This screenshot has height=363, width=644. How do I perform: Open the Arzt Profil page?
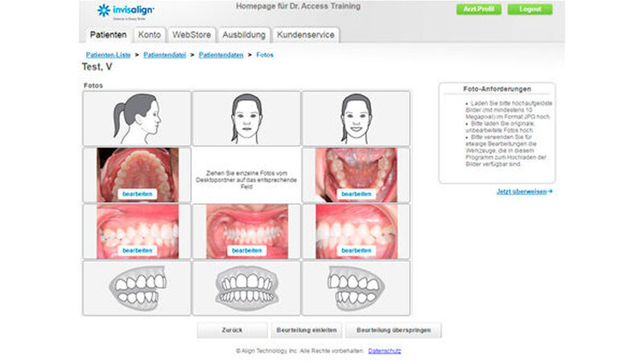[x=478, y=9]
